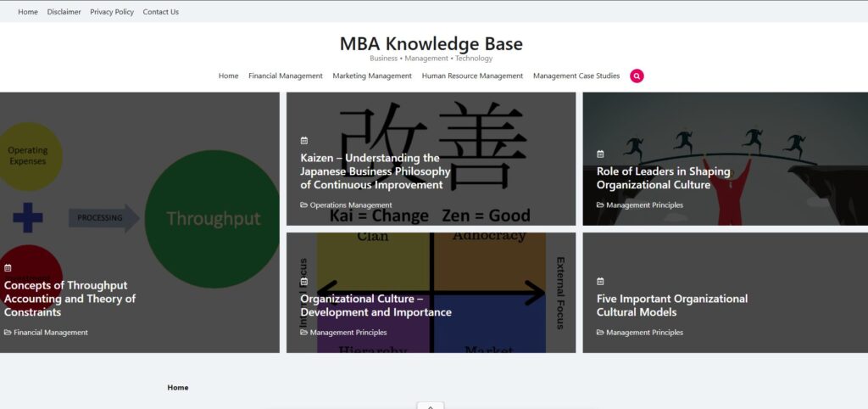Click folder icon beside Operations Management category
This screenshot has height=409, width=868.
(x=304, y=205)
